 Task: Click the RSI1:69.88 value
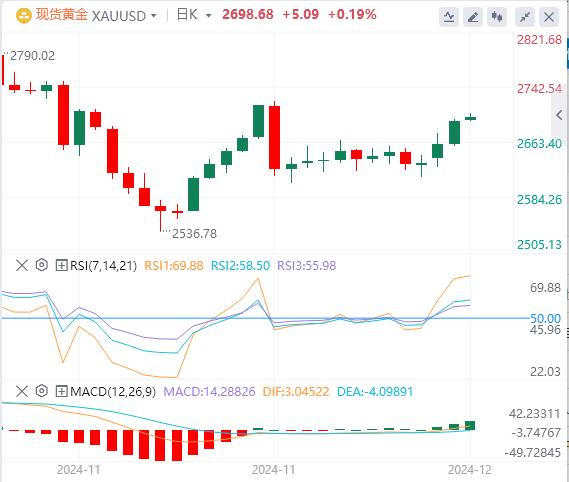(x=173, y=266)
